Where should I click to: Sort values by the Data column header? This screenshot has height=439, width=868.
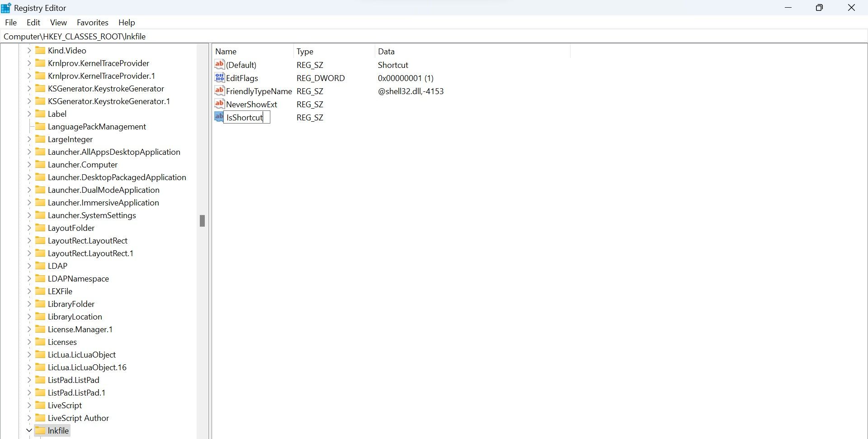[x=472, y=51]
